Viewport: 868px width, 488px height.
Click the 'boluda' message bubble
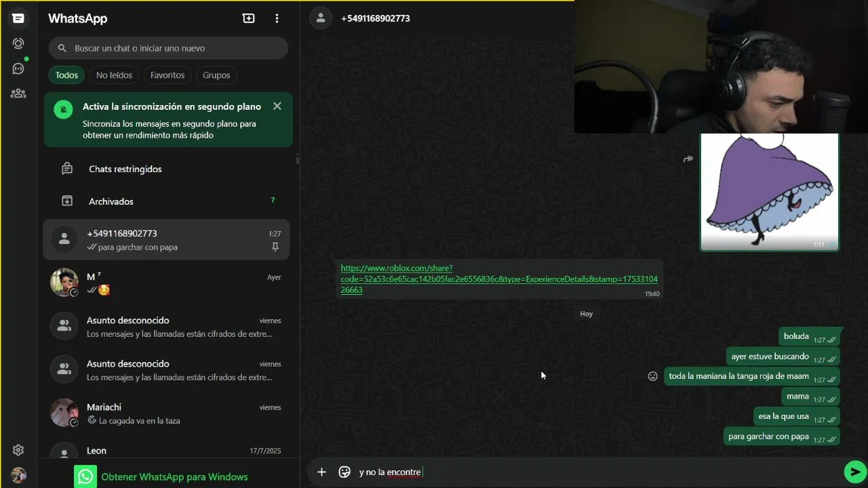coord(810,337)
